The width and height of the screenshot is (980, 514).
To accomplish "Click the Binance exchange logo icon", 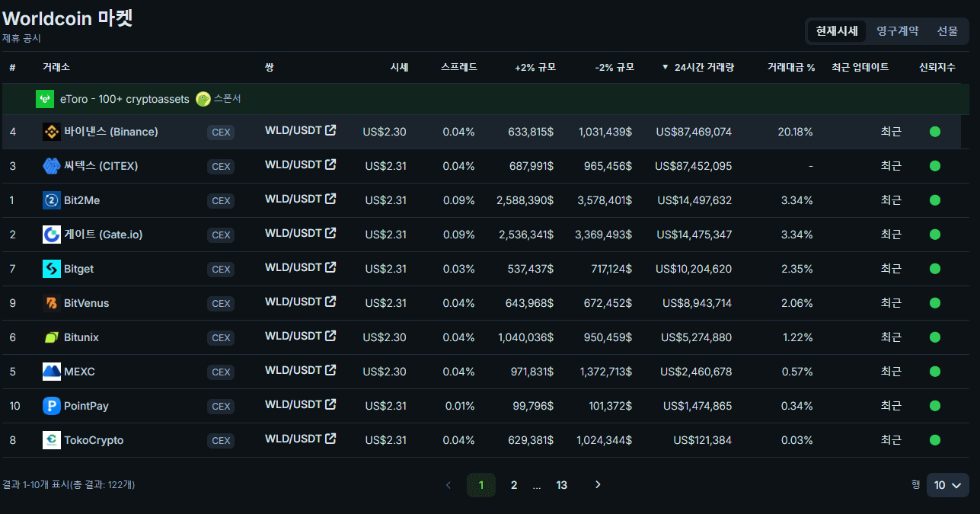I will point(52,132).
